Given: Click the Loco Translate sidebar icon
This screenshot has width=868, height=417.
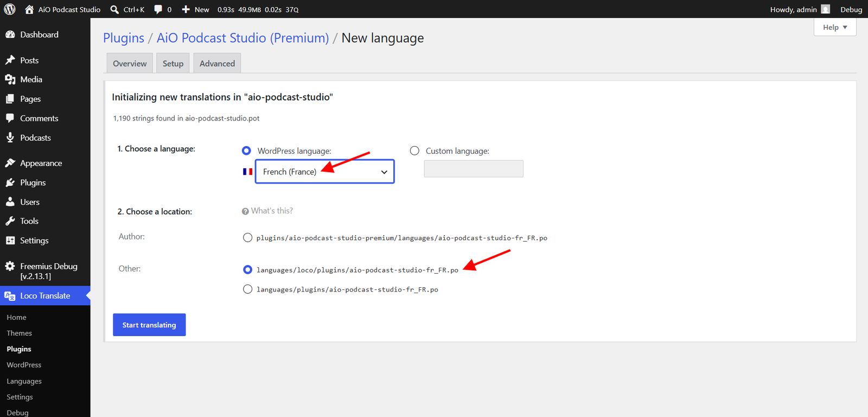Looking at the screenshot, I should tap(10, 296).
